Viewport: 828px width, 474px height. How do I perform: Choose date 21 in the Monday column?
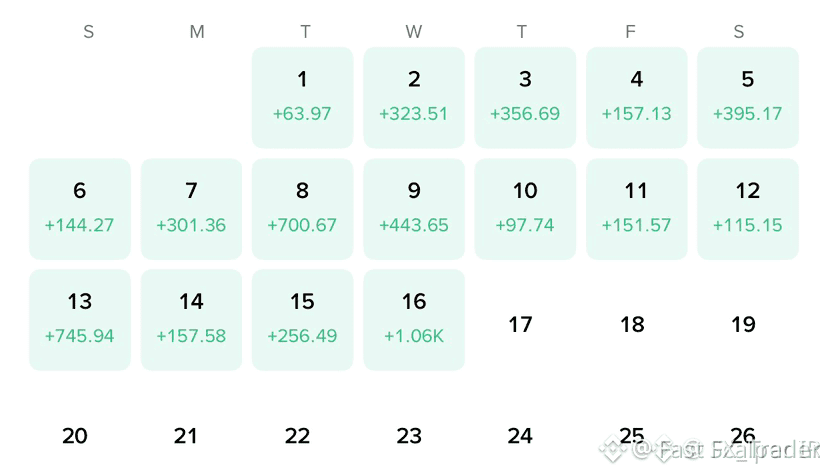(x=186, y=436)
